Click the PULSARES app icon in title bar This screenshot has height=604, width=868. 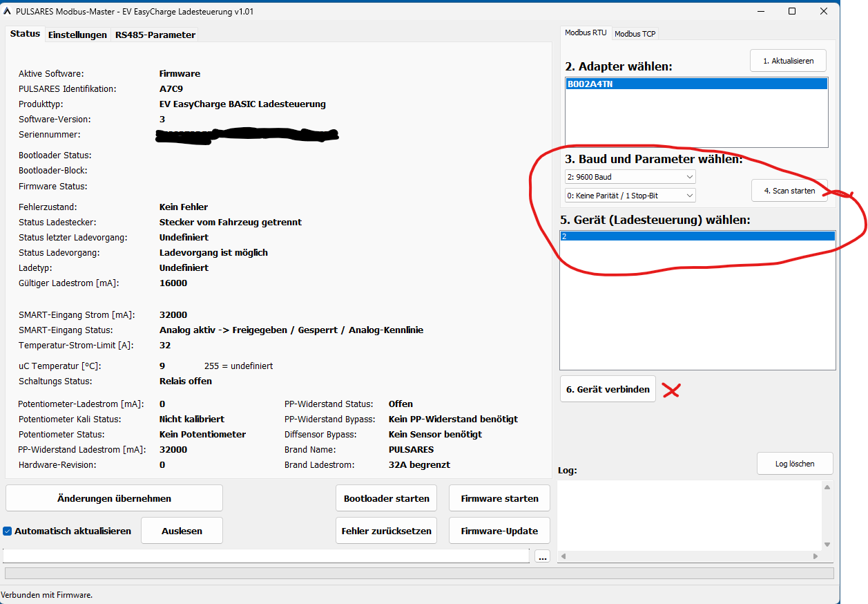[8, 11]
